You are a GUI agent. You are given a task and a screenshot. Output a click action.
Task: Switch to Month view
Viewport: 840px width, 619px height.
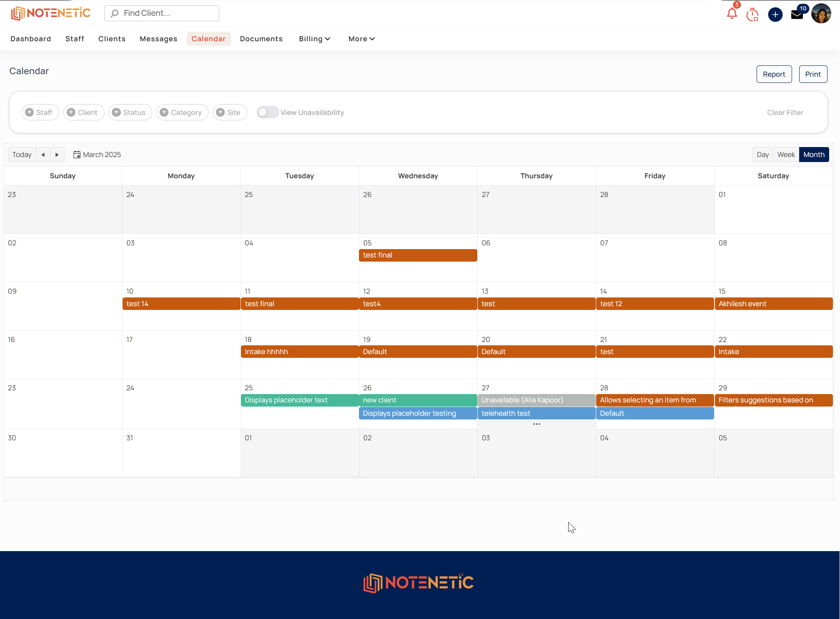[x=814, y=155]
